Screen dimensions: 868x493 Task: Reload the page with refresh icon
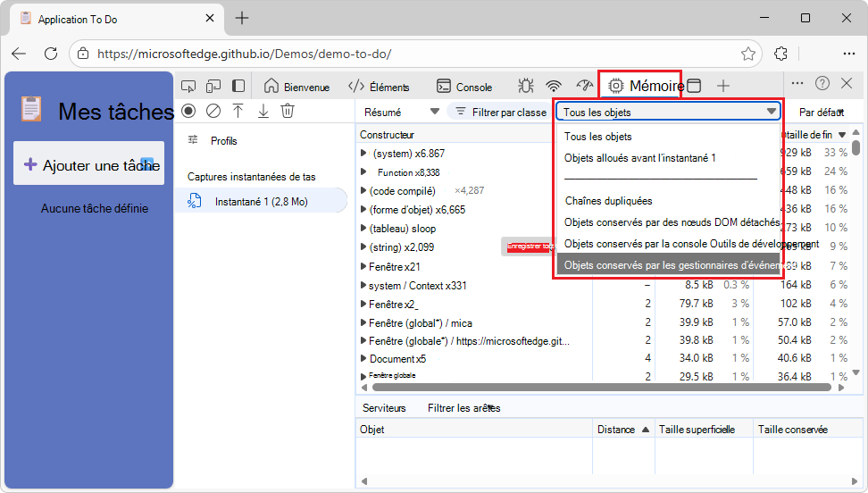point(50,54)
